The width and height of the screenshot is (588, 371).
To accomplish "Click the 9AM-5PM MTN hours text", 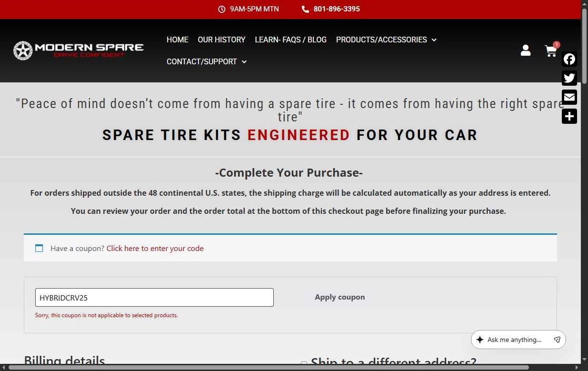I will coord(254,9).
